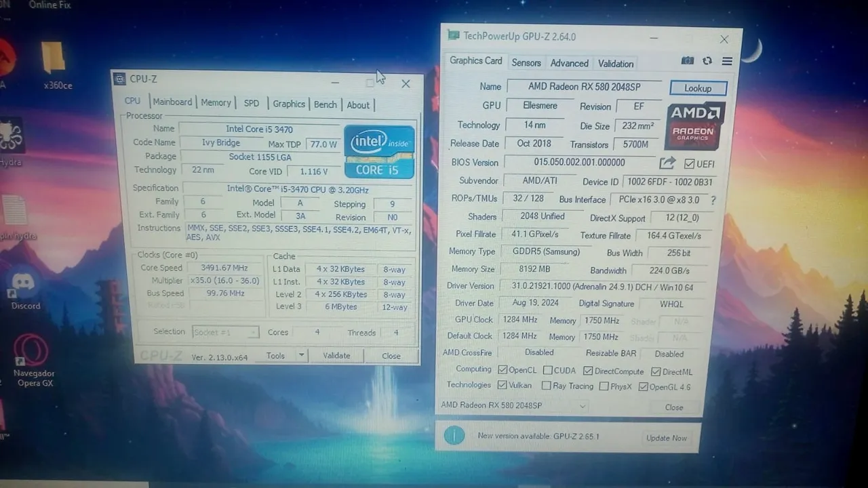
Task: Open Navegador Opera GX shortcut
Action: click(x=32, y=361)
